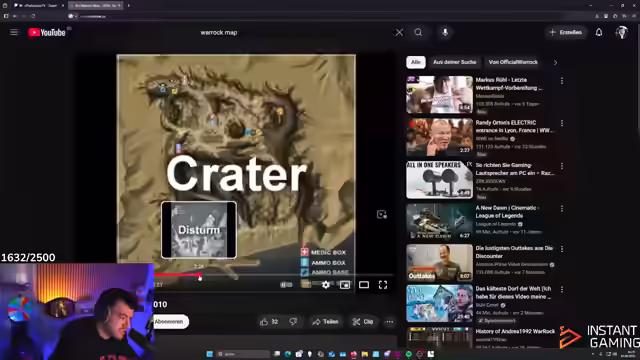Open options for Markus Rühl video
640x360 pixels.
pos(562,81)
